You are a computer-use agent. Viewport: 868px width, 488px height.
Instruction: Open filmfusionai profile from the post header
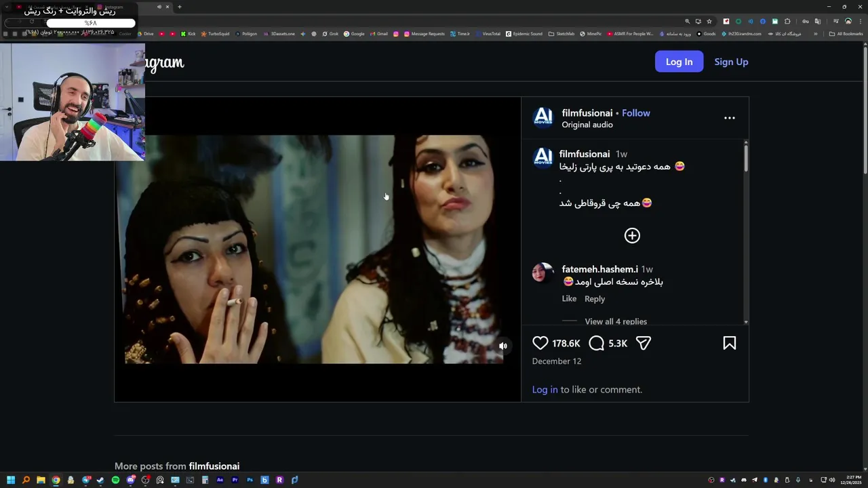click(x=587, y=113)
